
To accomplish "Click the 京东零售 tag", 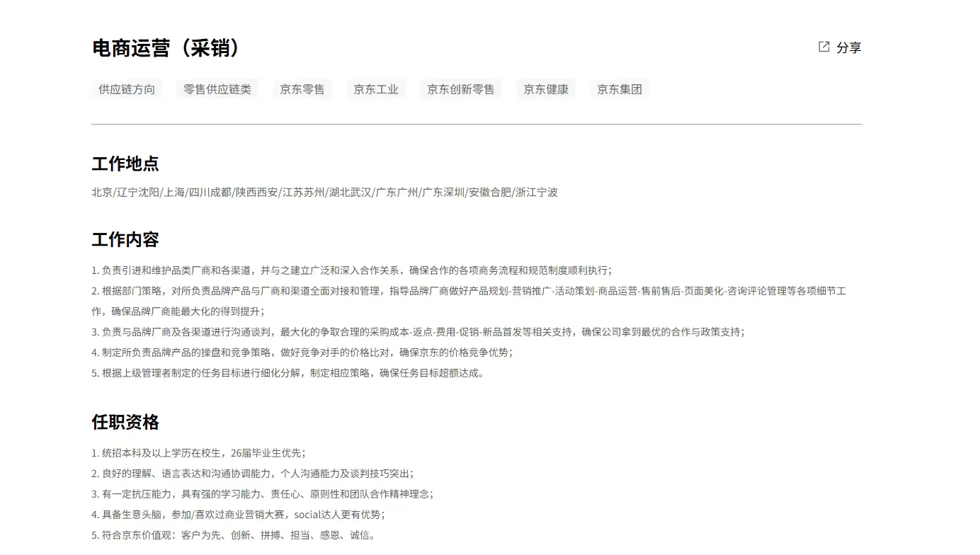I will coord(302,89).
